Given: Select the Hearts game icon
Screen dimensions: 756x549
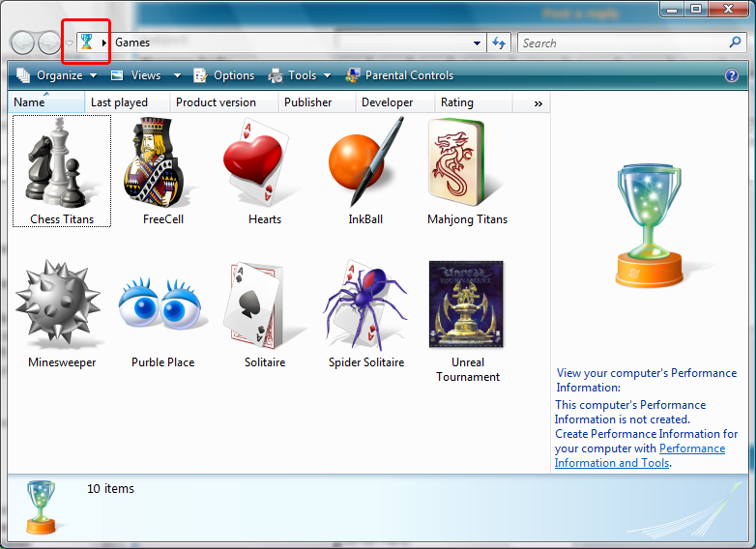Looking at the screenshot, I should point(264,162).
